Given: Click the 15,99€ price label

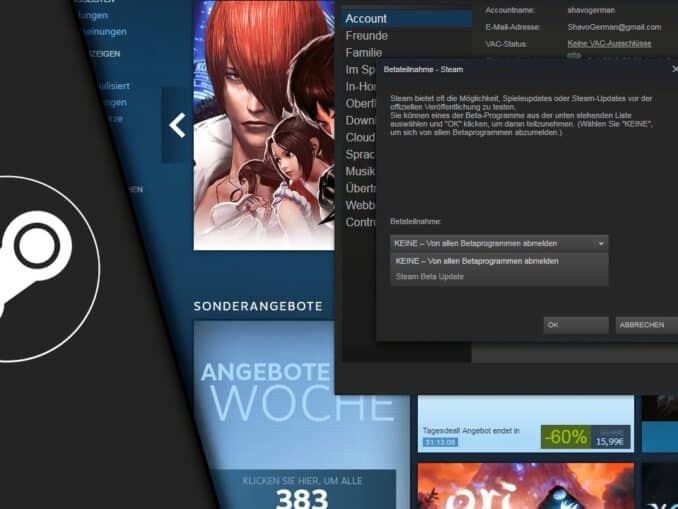Looking at the screenshot, I should click(x=610, y=442).
